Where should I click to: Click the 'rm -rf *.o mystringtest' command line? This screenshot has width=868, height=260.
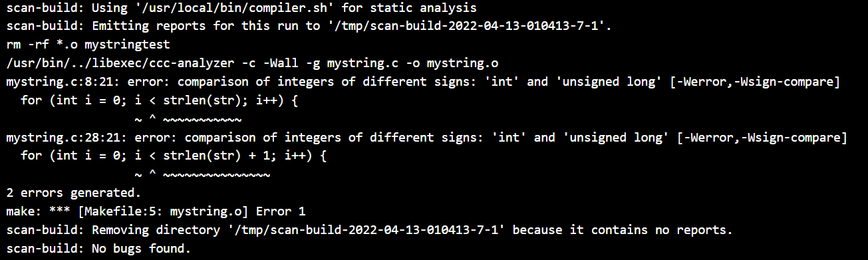(87, 46)
